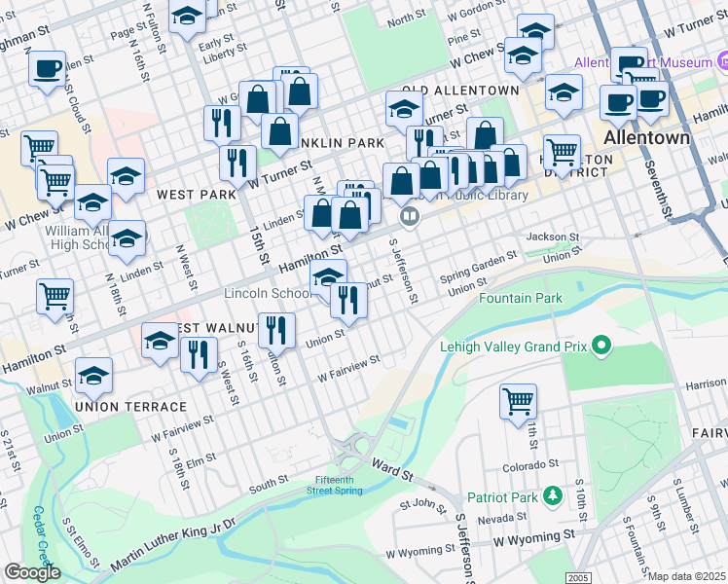The height and width of the screenshot is (584, 728).
Task: Click the Ward St label
Action: click(x=392, y=469)
